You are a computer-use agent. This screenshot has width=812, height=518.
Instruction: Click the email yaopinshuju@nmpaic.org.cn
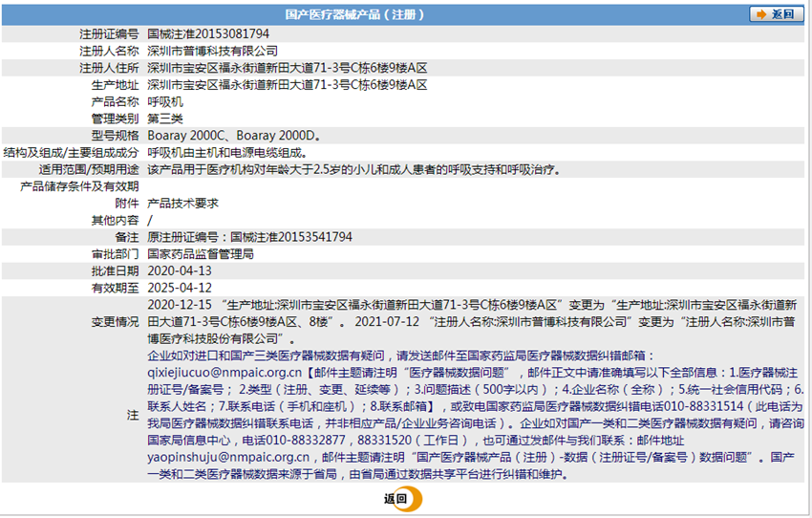point(228,458)
